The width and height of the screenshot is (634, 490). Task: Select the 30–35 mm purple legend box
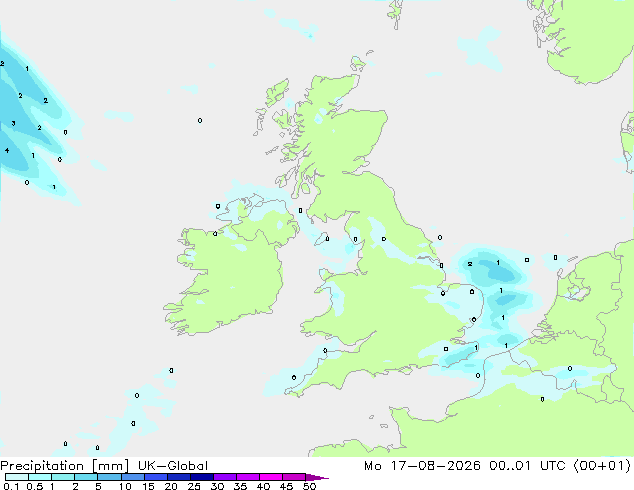(x=224, y=477)
